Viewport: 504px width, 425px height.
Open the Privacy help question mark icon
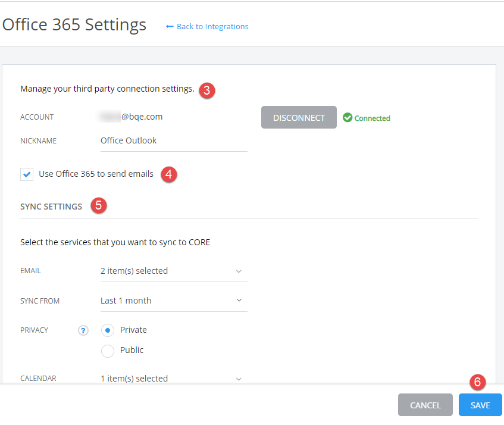83,330
